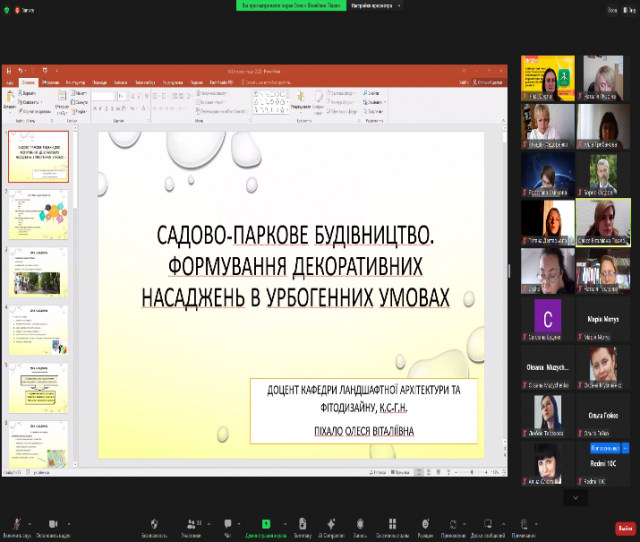Show more participants with down chevron
The height and width of the screenshot is (542, 640).
576,497
